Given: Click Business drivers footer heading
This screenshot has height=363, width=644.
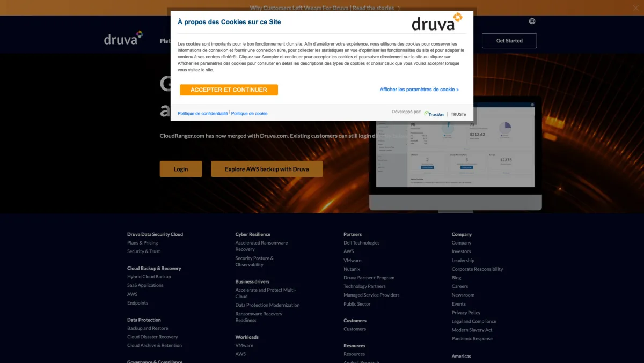Looking at the screenshot, I should tap(252, 281).
